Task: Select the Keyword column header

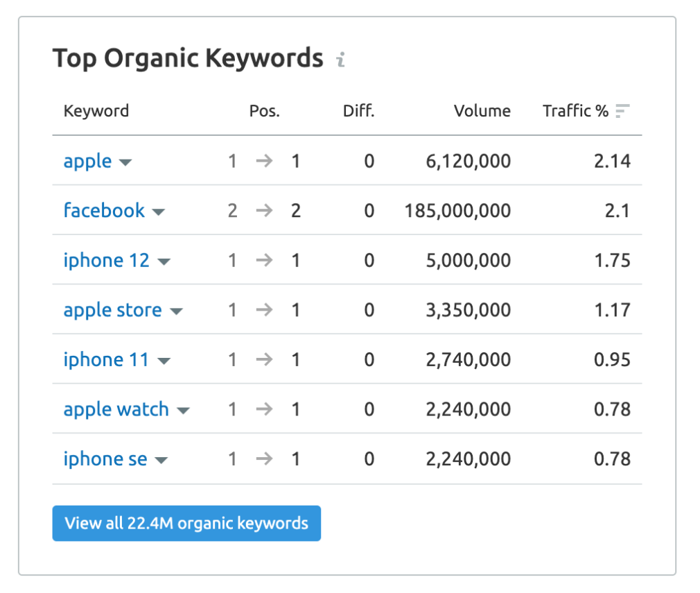Action: 96,110
